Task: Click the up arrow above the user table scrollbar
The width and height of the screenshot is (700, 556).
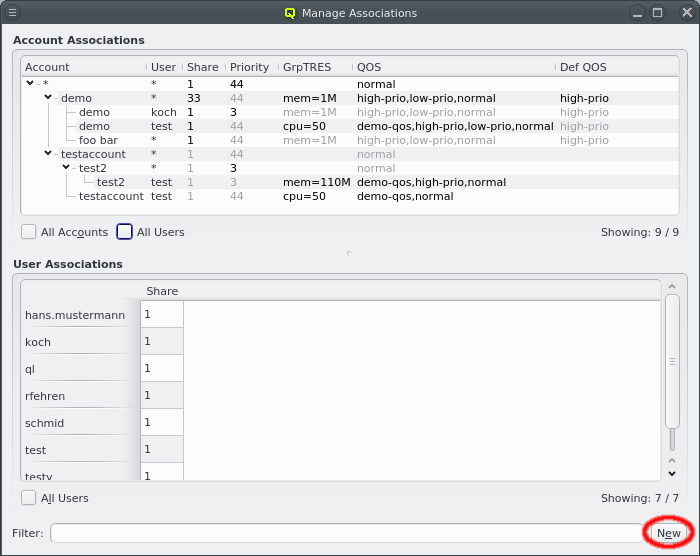Action: click(672, 286)
